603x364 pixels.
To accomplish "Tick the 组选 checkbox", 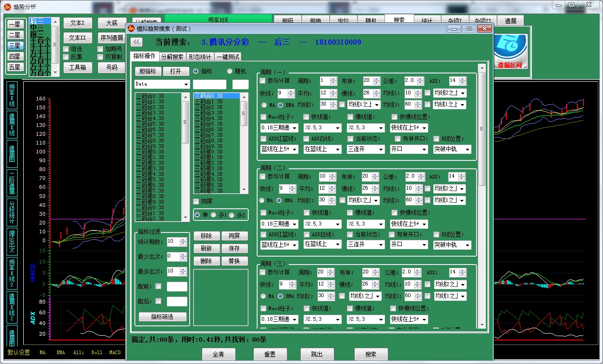I will click(66, 49).
